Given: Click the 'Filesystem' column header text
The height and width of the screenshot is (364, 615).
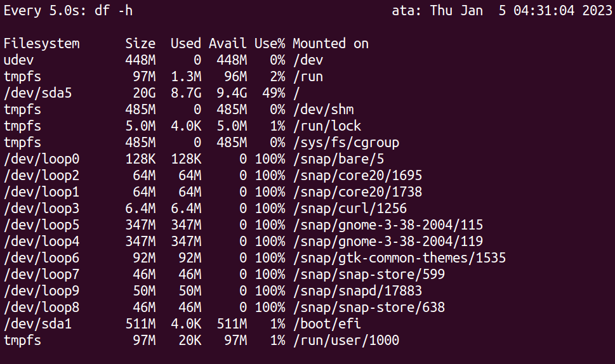Looking at the screenshot, I should [42, 43].
